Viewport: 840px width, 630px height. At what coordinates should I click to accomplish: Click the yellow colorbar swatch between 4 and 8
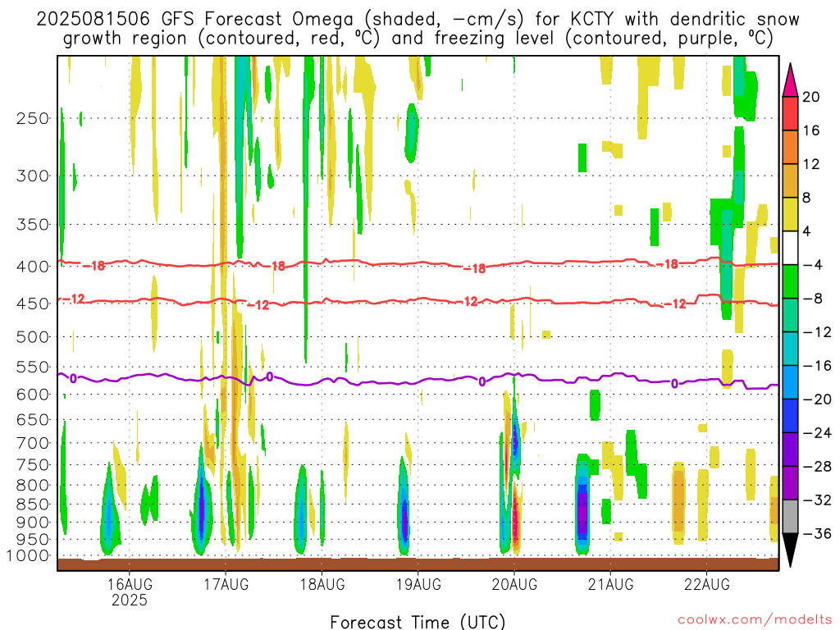pos(790,214)
